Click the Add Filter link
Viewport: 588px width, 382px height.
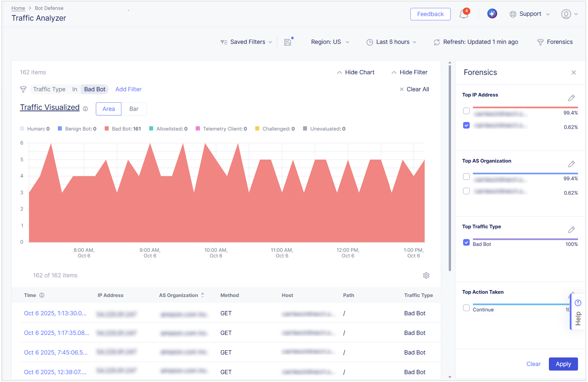point(128,89)
